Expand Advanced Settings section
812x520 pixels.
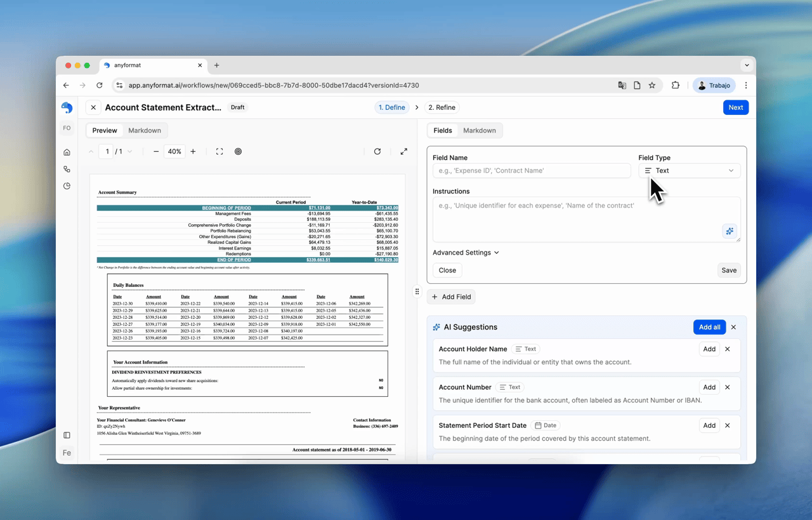pyautogui.click(x=466, y=253)
